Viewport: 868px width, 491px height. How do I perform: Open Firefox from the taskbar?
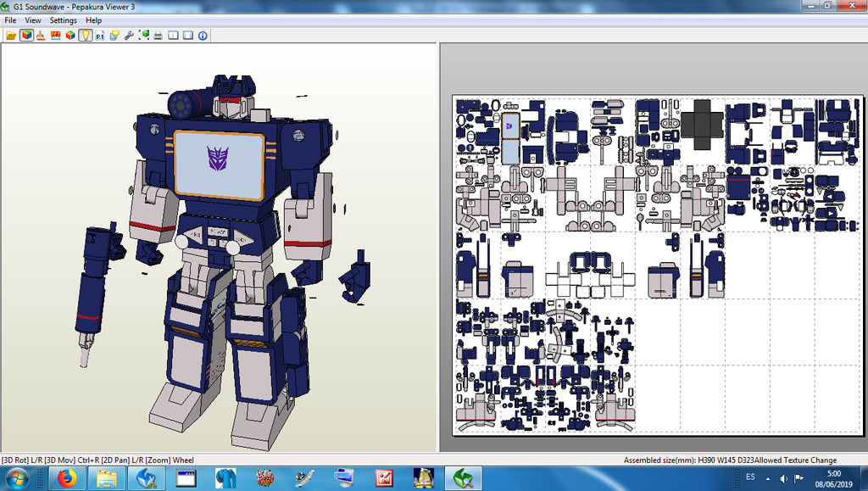[x=67, y=478]
